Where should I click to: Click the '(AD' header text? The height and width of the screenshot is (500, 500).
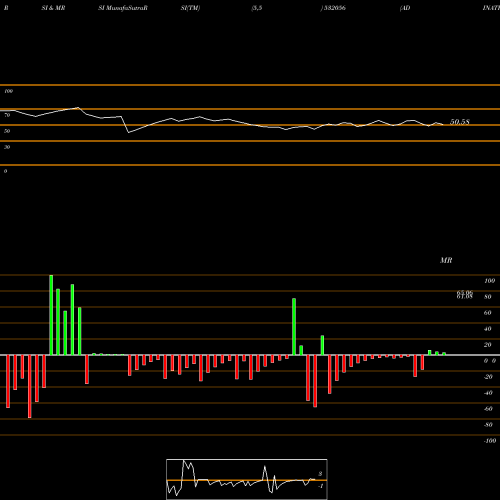click(405, 8)
